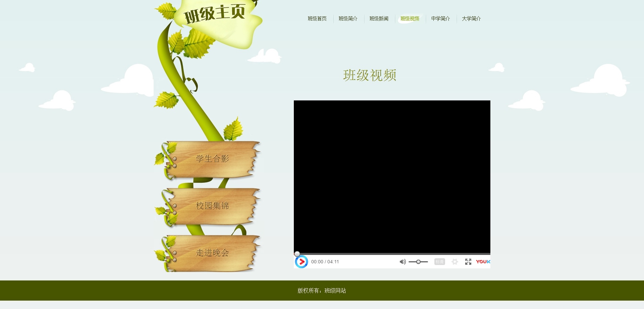Screen dimensions: 644x309
Task: Switch to the 班级视频 nav tab
Action: pos(410,18)
